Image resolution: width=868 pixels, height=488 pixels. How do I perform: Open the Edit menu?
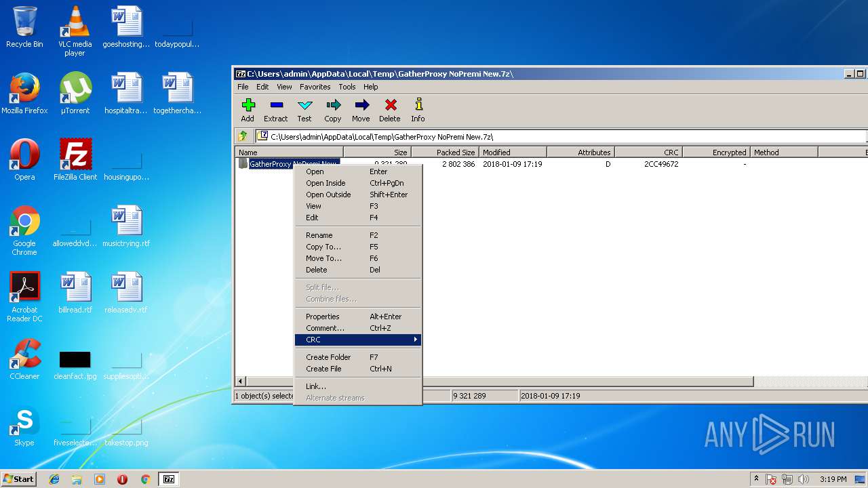(x=262, y=87)
